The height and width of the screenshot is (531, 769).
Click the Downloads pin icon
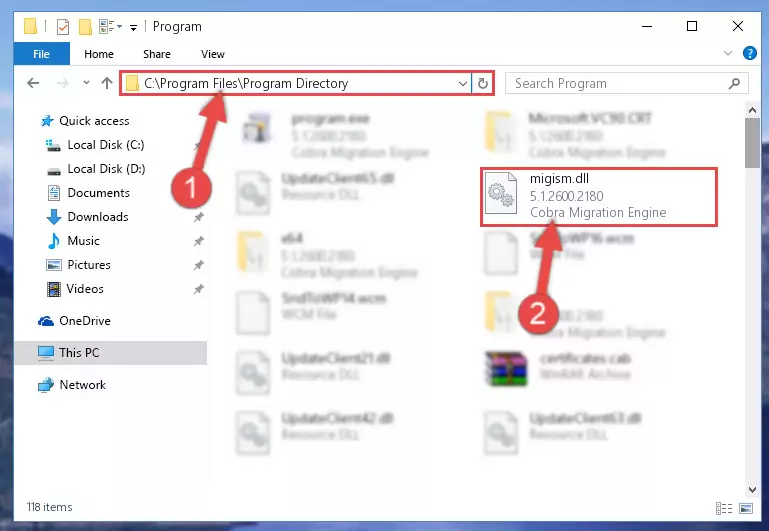[198, 217]
